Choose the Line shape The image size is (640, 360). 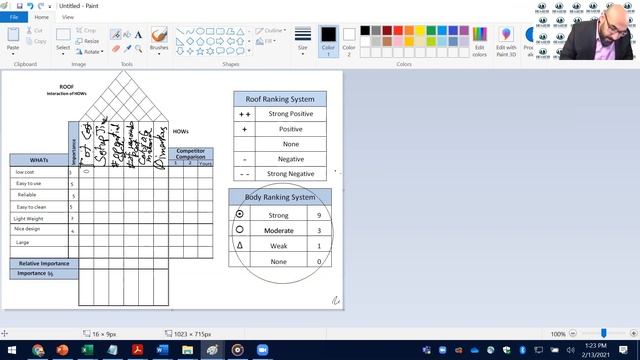(x=180, y=31)
